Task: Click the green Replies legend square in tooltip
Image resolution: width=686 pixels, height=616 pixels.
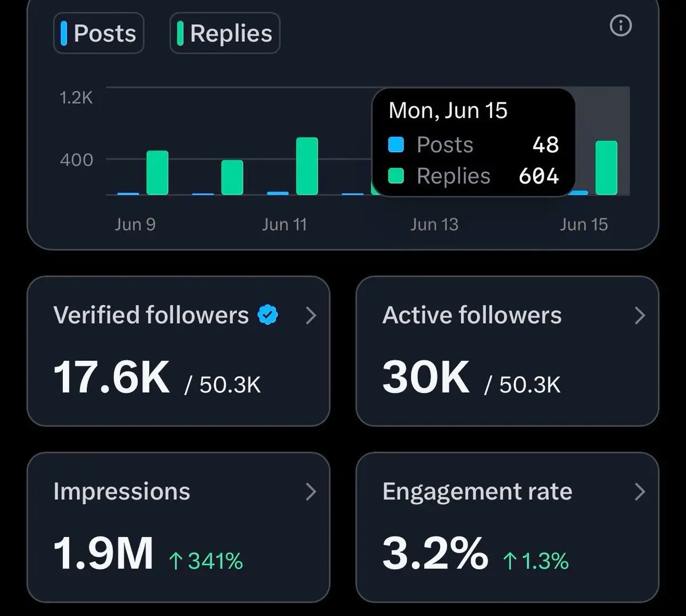Action: [396, 176]
